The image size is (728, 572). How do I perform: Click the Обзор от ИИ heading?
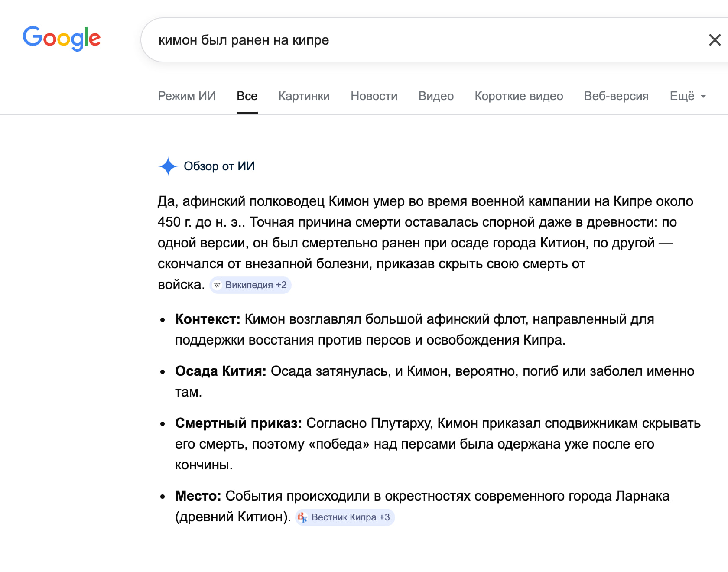pos(219,166)
